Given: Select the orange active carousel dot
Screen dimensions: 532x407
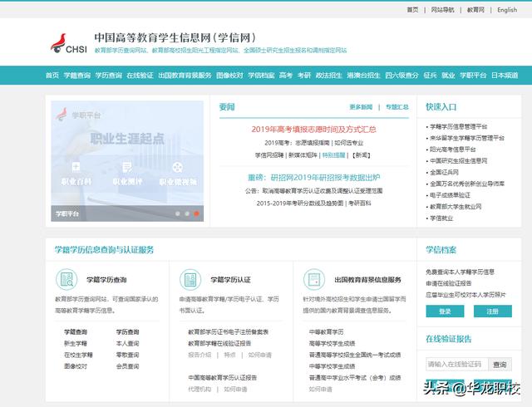Looking at the screenshot, I should tap(196, 213).
